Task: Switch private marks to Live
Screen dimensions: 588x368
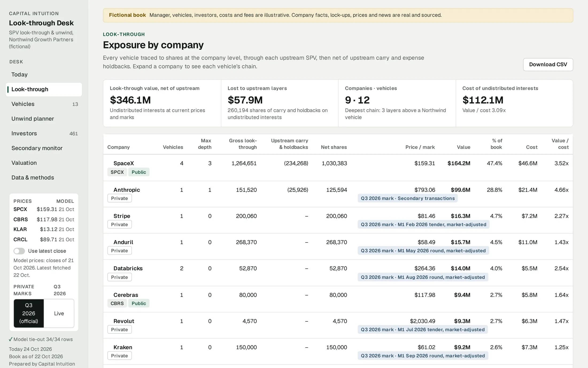Action: (x=59, y=313)
